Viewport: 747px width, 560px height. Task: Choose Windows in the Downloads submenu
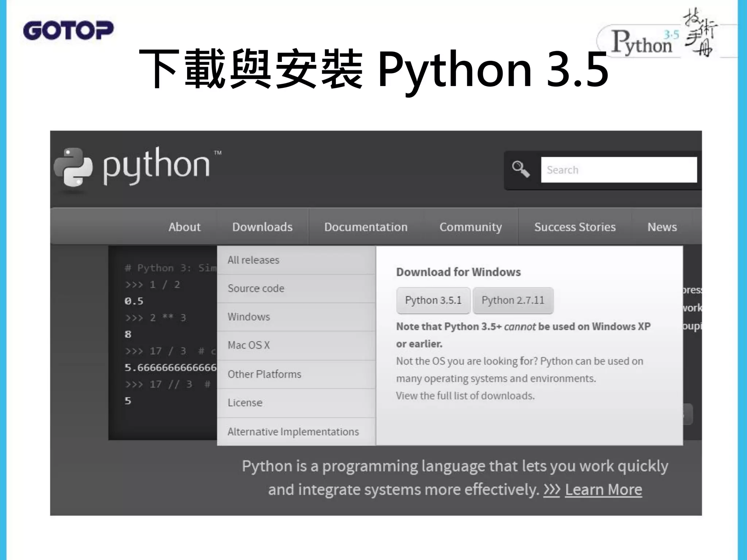tap(296, 317)
